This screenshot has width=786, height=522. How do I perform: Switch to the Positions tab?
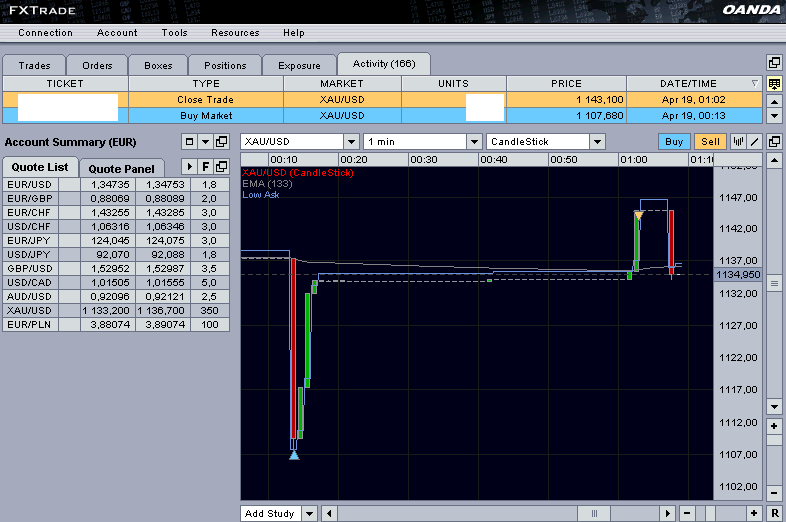225,66
